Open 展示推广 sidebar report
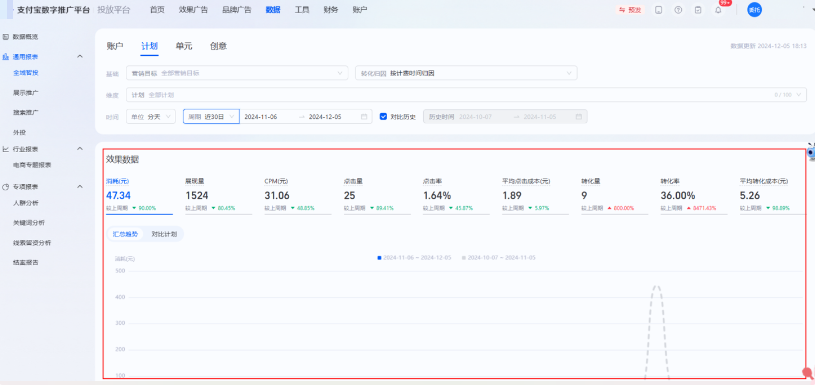 point(25,92)
